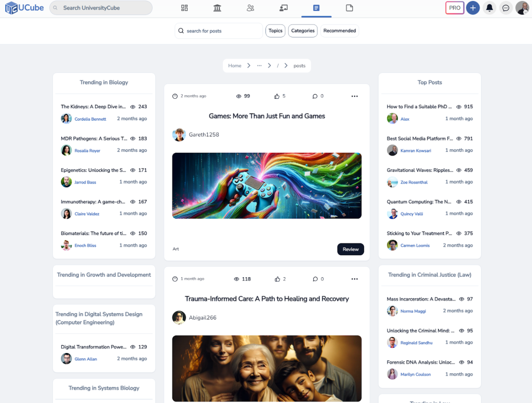
Task: Go to Home in breadcrumb
Action: 235,66
